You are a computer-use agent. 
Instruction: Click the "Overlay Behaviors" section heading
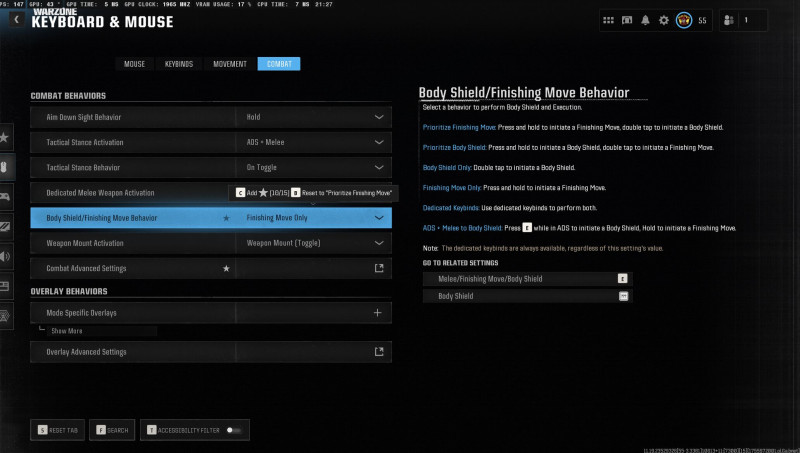point(69,291)
